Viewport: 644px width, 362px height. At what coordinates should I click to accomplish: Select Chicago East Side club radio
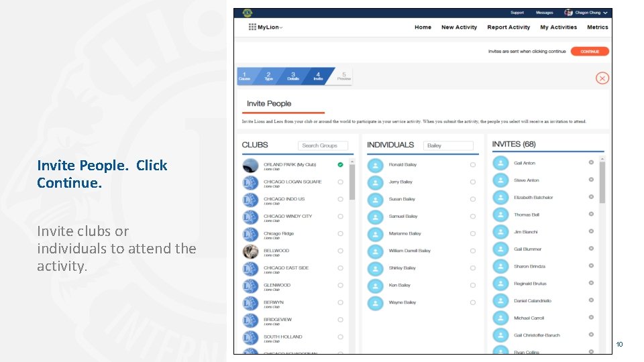point(341,268)
